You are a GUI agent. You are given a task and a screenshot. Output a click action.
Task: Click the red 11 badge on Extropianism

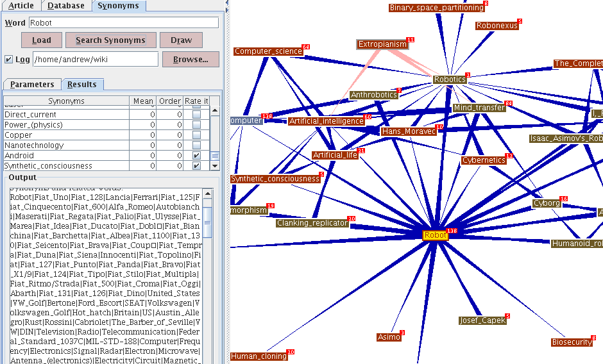click(411, 40)
